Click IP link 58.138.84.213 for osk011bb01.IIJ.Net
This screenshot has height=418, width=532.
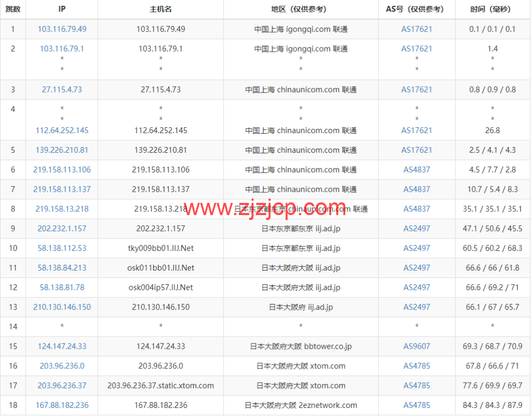coord(62,268)
